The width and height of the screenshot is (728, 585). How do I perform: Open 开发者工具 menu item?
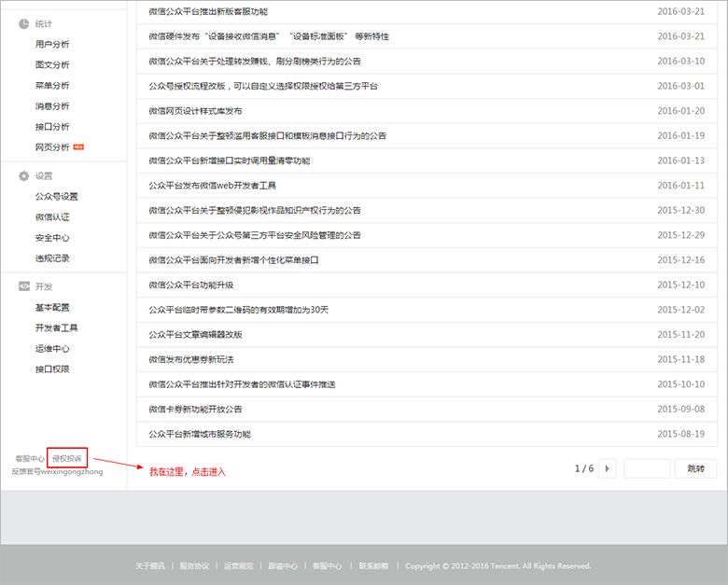pyautogui.click(x=57, y=327)
